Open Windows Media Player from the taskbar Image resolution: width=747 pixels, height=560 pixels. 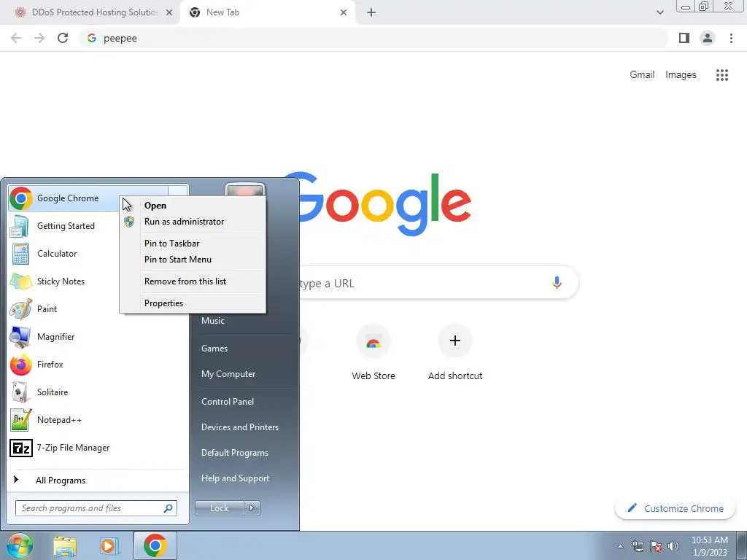click(109, 546)
